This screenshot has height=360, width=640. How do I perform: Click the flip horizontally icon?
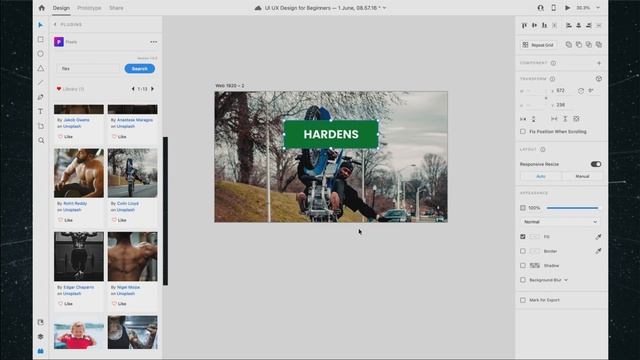[x=523, y=119]
